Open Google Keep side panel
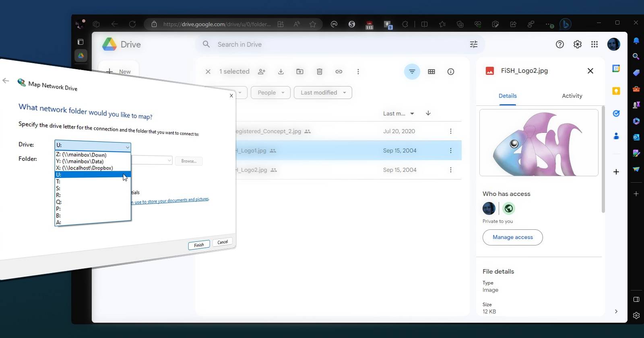This screenshot has width=644, height=338. [616, 91]
